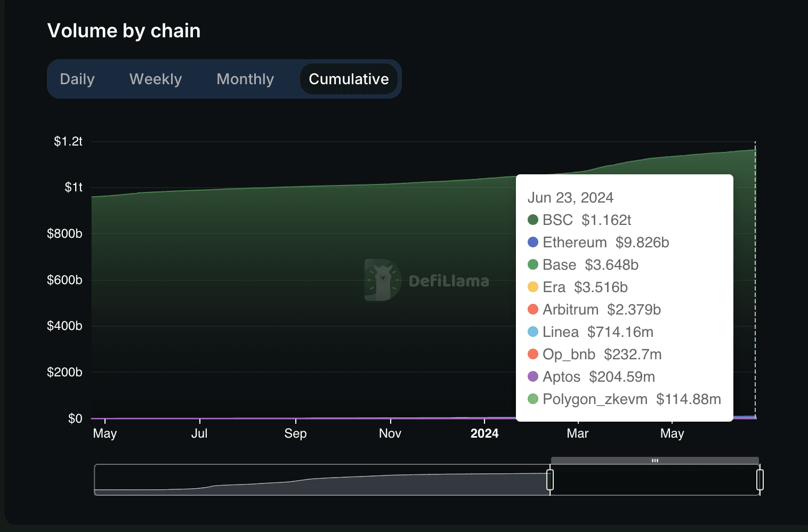The width and height of the screenshot is (808, 532).
Task: Click the Polygon_zkevm legend dot
Action: point(533,399)
